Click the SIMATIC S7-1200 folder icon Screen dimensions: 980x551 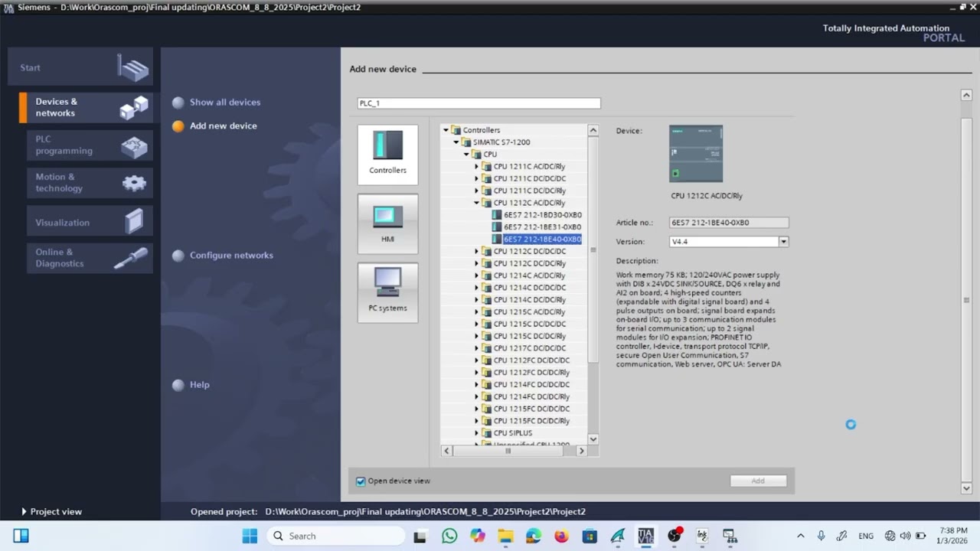pyautogui.click(x=466, y=142)
